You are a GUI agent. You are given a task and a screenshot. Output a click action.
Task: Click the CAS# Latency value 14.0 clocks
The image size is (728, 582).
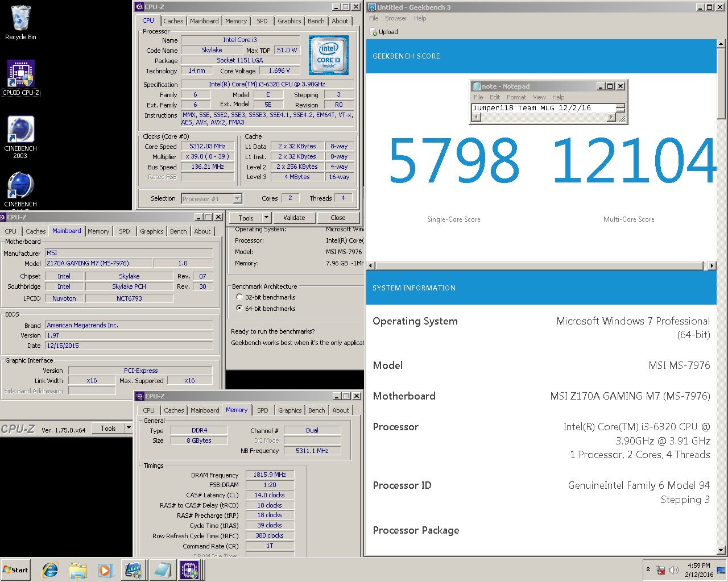point(270,495)
